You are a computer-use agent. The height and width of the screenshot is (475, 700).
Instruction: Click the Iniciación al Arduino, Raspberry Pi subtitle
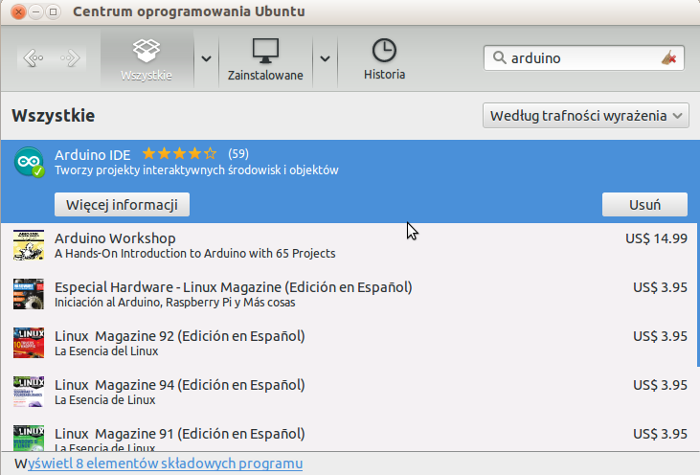click(175, 302)
